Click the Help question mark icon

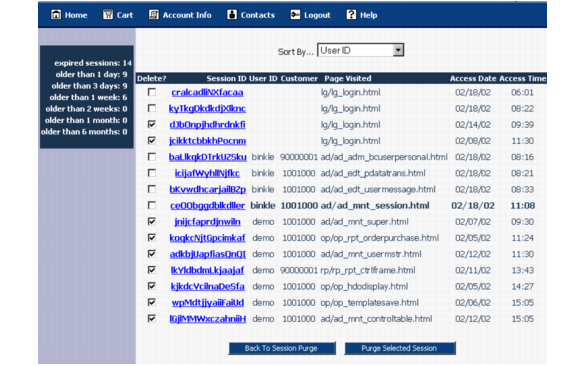pyautogui.click(x=351, y=15)
